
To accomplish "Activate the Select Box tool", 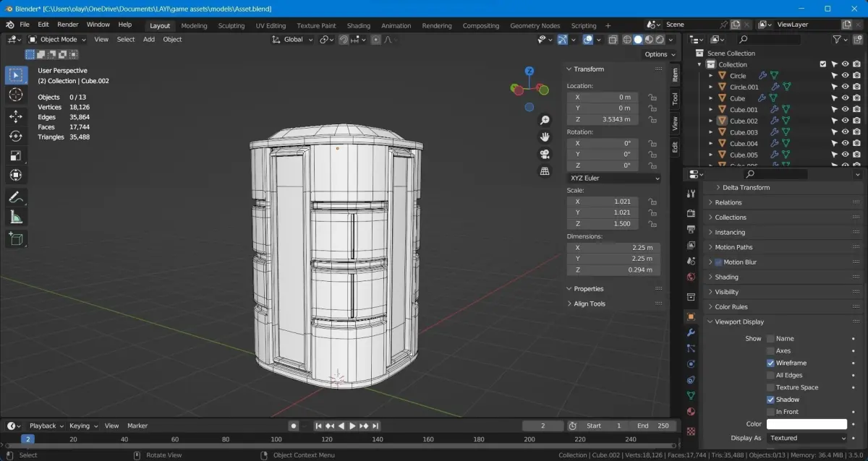I will [x=16, y=75].
